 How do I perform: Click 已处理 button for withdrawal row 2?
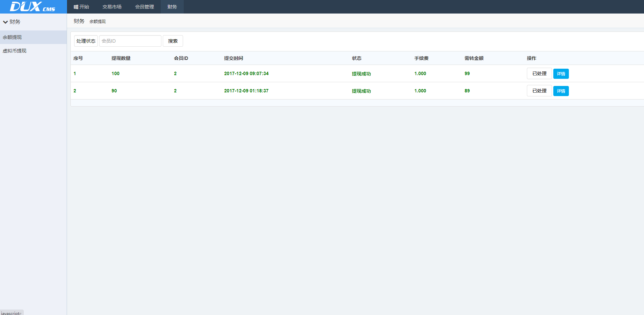point(539,91)
